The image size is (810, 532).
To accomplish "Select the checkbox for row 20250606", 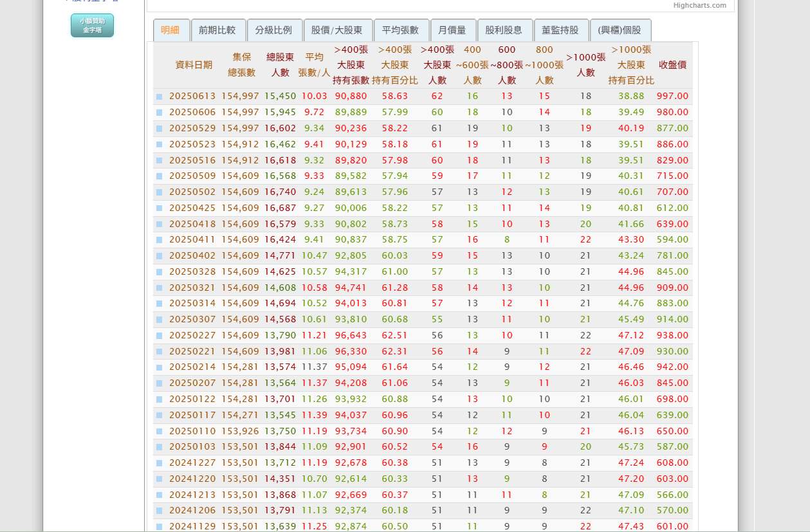I will coord(159,112).
